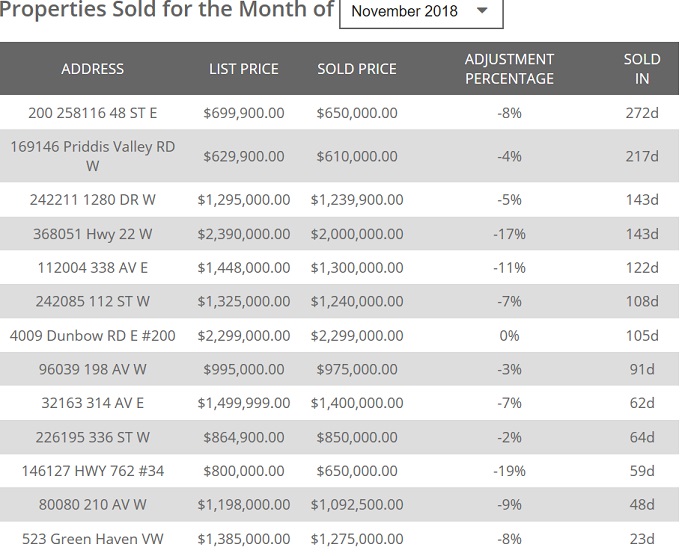The width and height of the screenshot is (685, 556).
Task: Click the SOLD IN column header
Action: pos(641,69)
